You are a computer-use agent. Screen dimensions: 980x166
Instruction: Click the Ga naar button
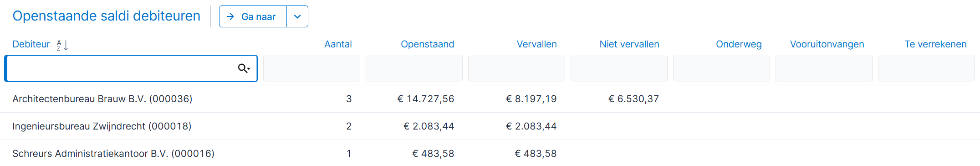pyautogui.click(x=253, y=16)
